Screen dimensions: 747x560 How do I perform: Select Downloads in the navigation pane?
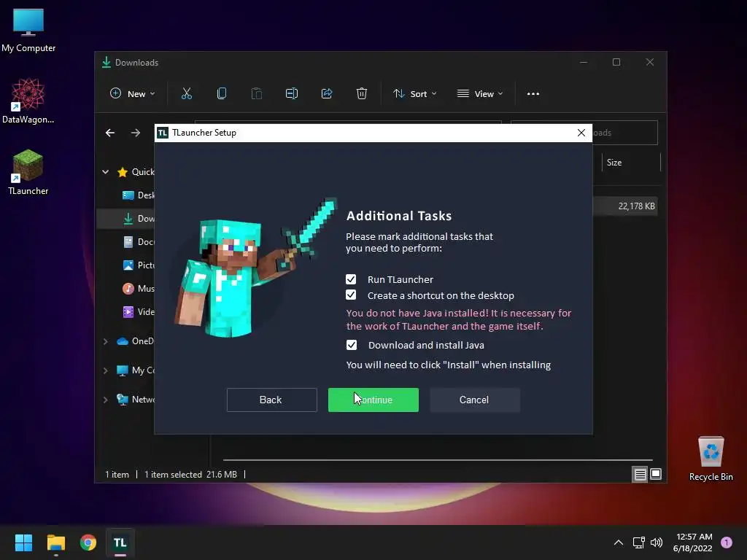[x=139, y=219]
